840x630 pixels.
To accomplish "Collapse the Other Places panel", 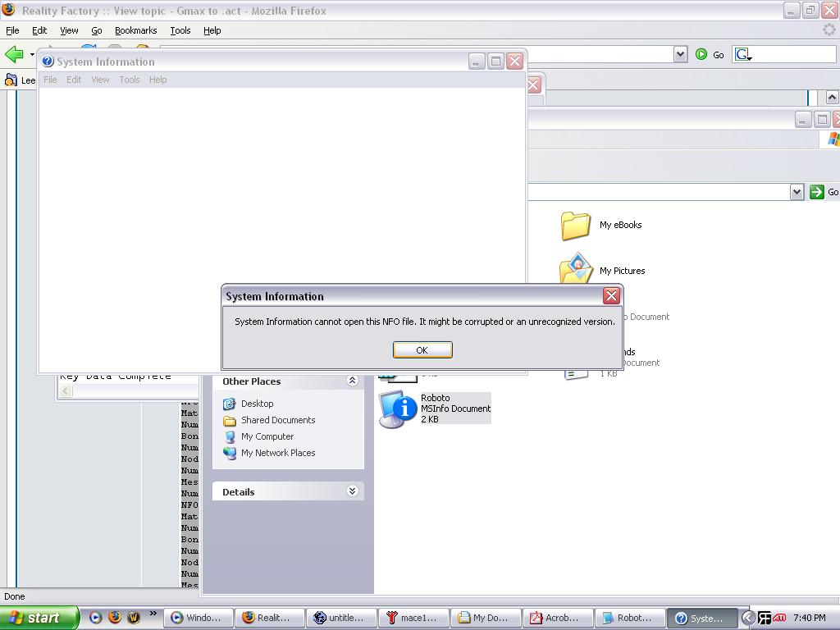I will tap(352, 381).
